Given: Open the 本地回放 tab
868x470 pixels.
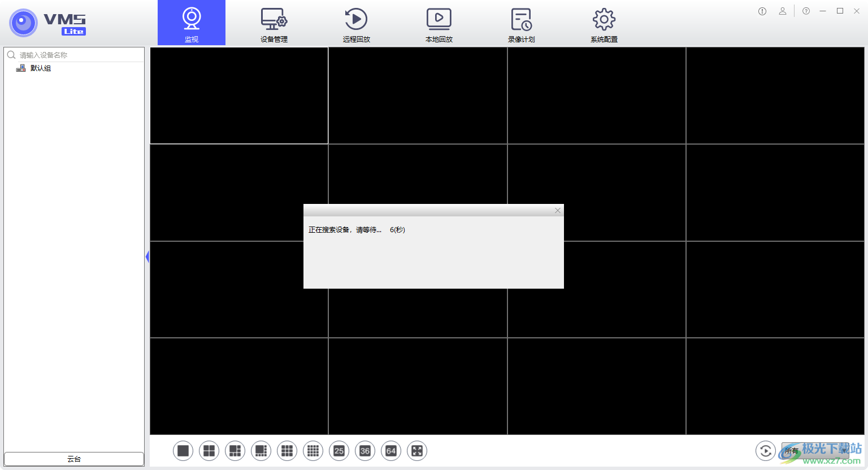Looking at the screenshot, I should (x=439, y=24).
